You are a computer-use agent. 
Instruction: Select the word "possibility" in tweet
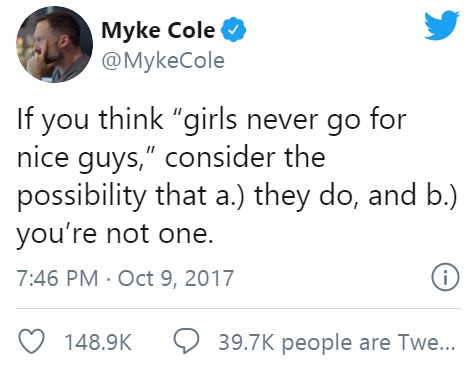click(82, 196)
